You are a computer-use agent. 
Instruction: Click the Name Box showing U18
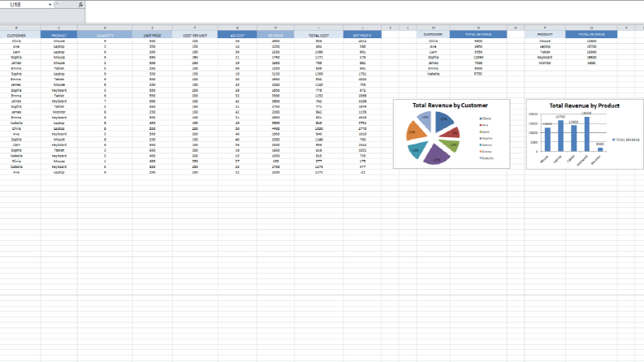24,5
